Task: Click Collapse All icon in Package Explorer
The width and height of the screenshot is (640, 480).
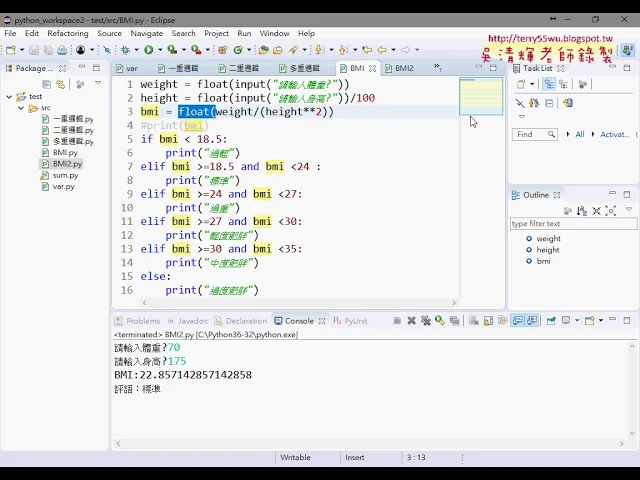Action: click(x=47, y=84)
